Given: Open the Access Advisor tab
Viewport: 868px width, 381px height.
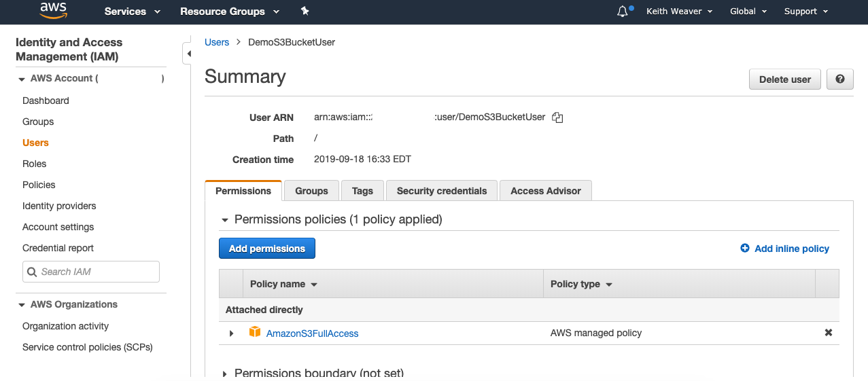Looking at the screenshot, I should coord(546,191).
